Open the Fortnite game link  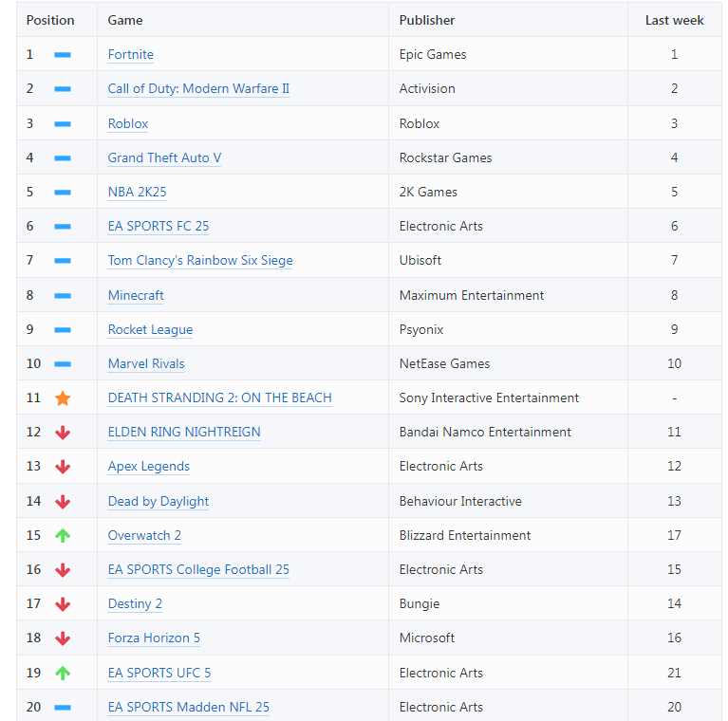tap(130, 55)
